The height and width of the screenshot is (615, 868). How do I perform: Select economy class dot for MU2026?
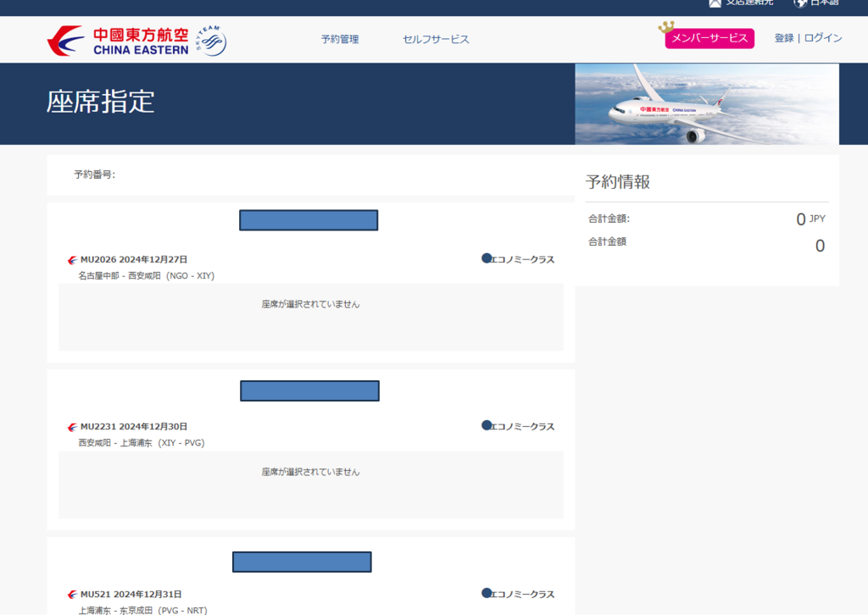(487, 258)
